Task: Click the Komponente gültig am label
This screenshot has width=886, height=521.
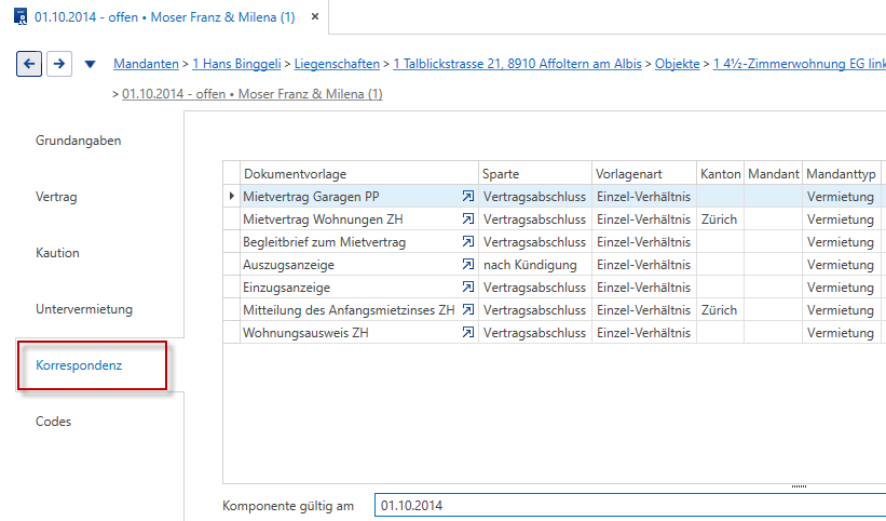Action: click(288, 505)
